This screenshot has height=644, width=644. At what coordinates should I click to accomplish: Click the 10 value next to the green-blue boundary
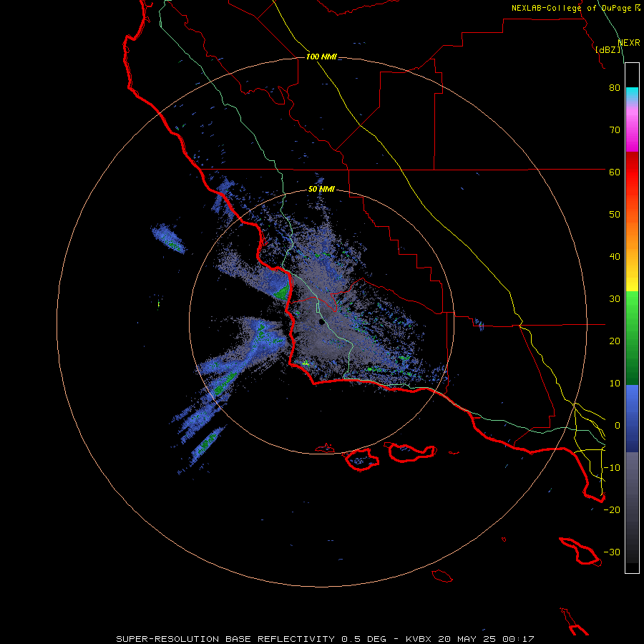click(615, 384)
